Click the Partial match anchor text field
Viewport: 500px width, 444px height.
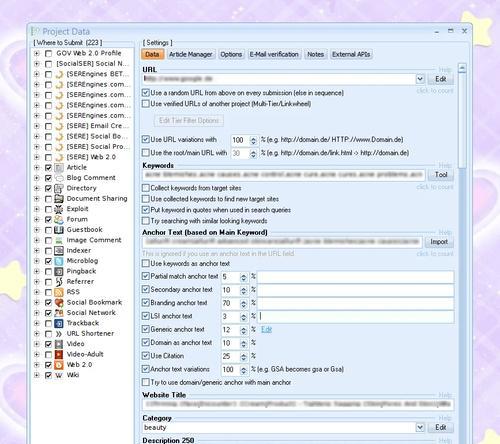pyautogui.click(x=355, y=277)
